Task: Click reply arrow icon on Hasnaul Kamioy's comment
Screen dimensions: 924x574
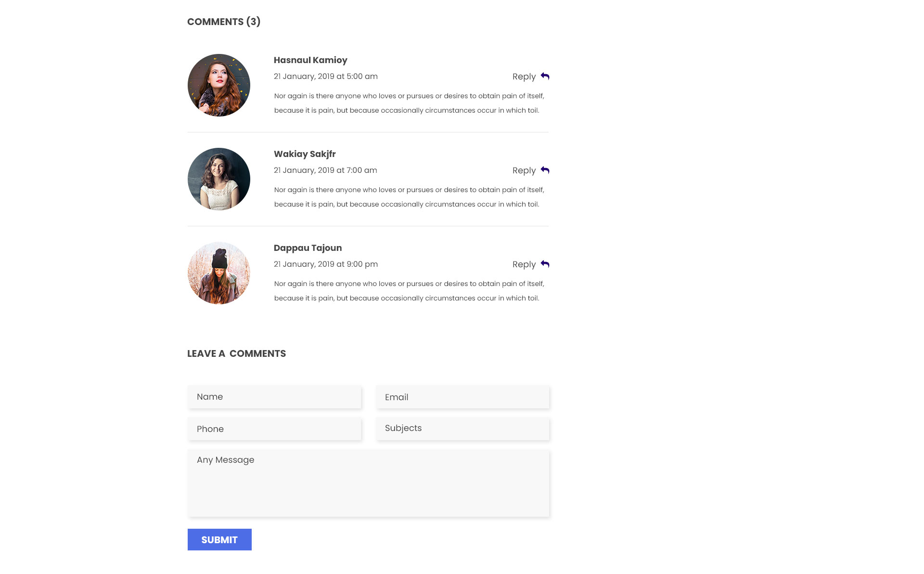Action: [545, 76]
